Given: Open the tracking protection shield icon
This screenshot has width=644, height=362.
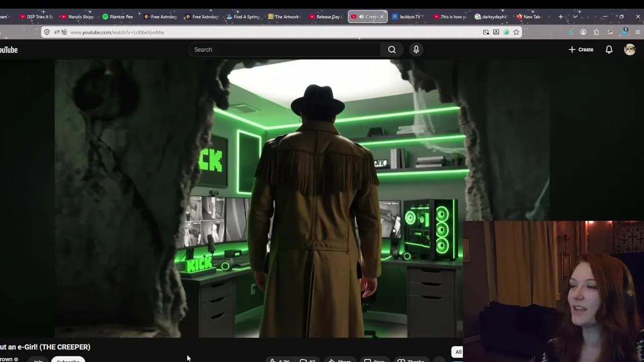Looking at the screenshot, I should 47,32.
